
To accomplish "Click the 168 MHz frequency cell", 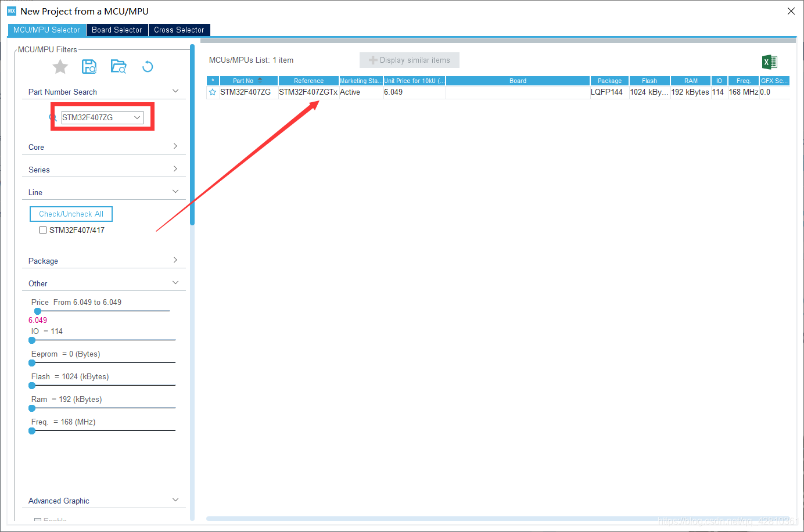I will coord(744,92).
